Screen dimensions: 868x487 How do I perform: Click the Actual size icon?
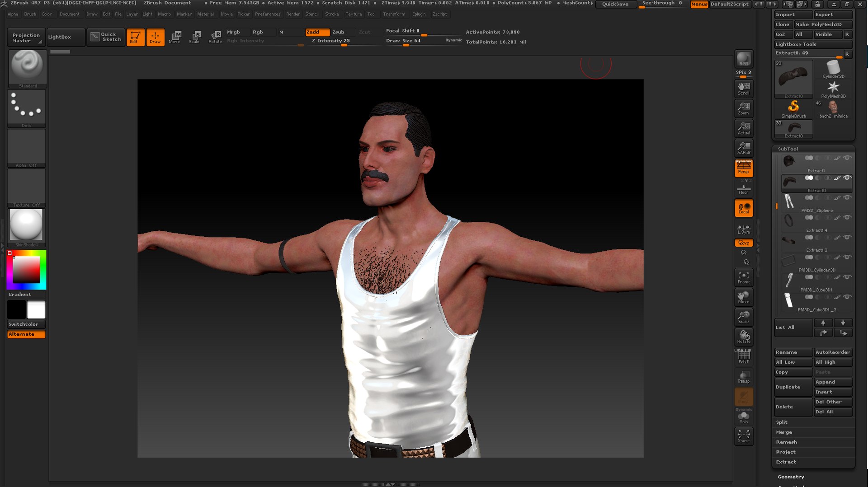click(x=744, y=128)
